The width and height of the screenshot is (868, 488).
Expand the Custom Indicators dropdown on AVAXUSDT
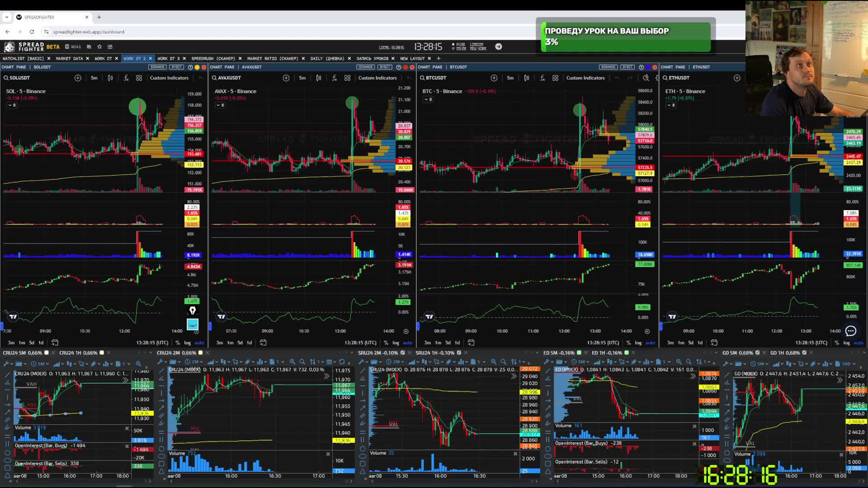pos(377,78)
